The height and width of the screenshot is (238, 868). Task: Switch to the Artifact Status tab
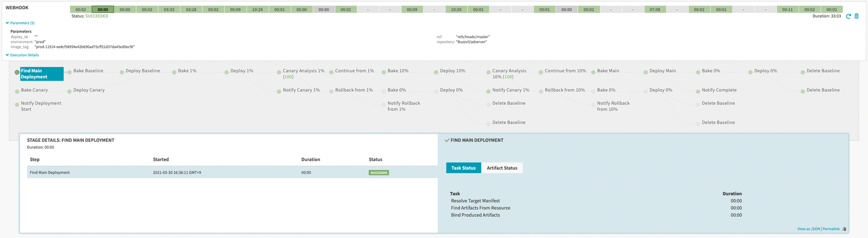pos(502,168)
